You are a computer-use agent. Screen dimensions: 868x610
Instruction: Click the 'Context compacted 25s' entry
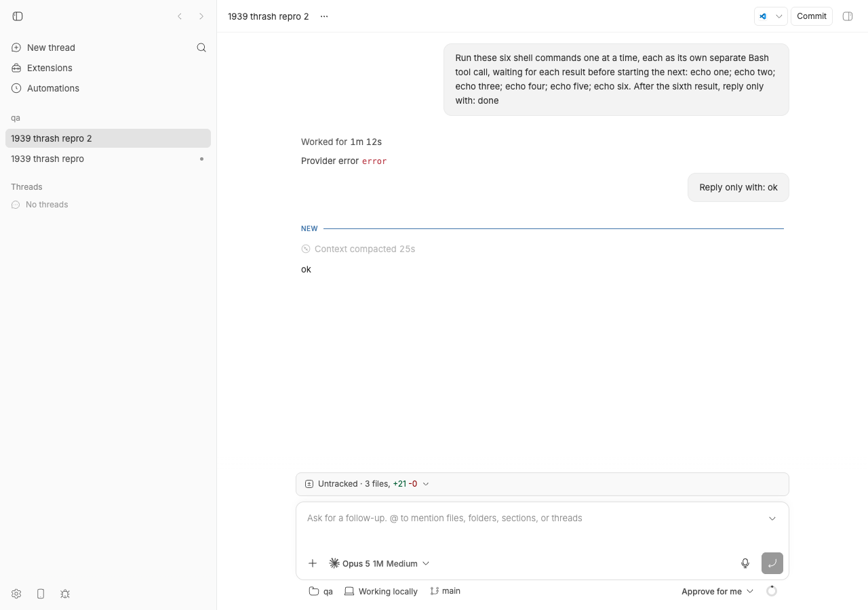[x=358, y=249]
